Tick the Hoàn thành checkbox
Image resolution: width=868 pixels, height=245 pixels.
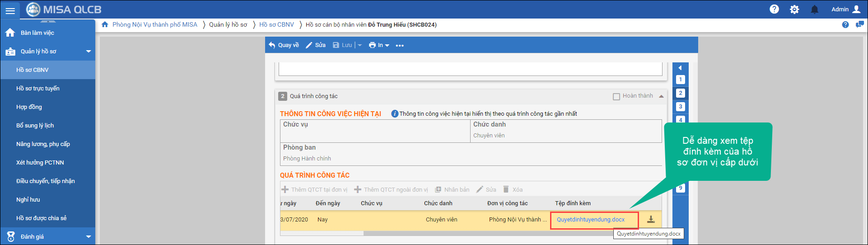616,96
